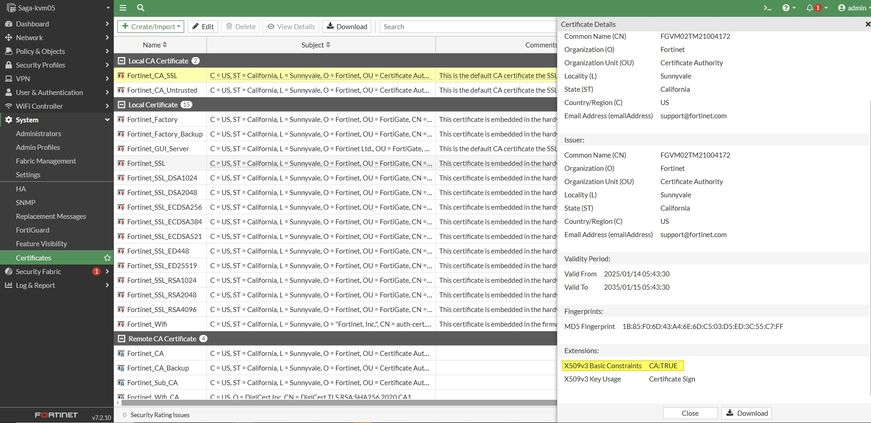Click the Security Profiles lock icon
The image size is (871, 423).
coord(8,65)
